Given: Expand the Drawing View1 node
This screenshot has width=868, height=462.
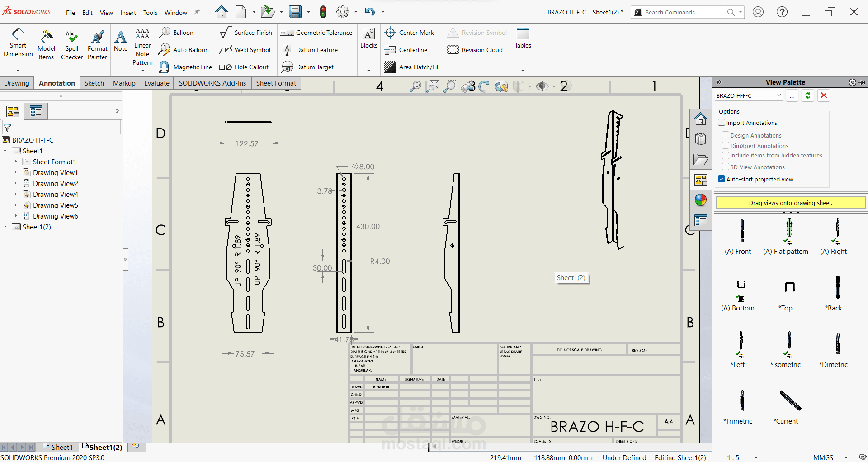Looking at the screenshot, I should pyautogui.click(x=15, y=172).
